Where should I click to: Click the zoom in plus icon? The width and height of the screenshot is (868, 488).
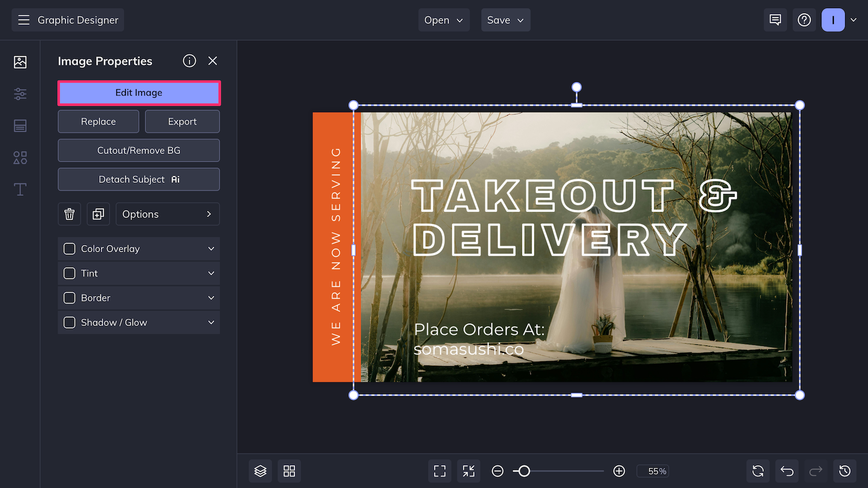point(619,471)
